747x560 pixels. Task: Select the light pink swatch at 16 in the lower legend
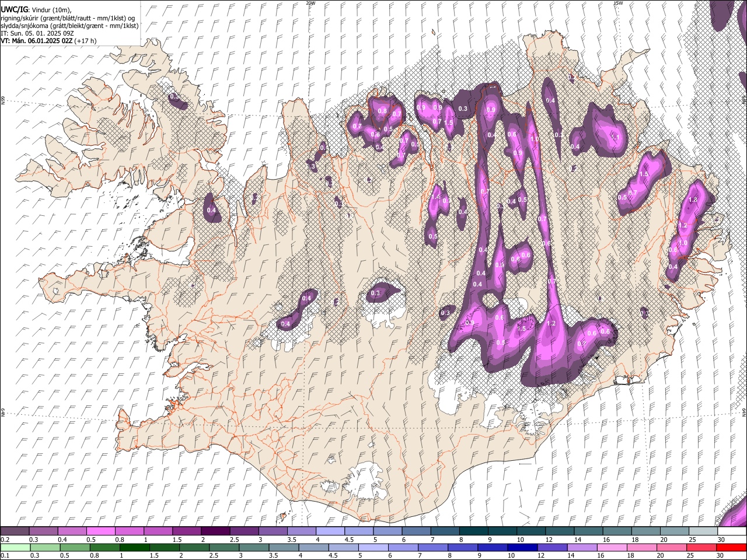pyautogui.click(x=612, y=547)
